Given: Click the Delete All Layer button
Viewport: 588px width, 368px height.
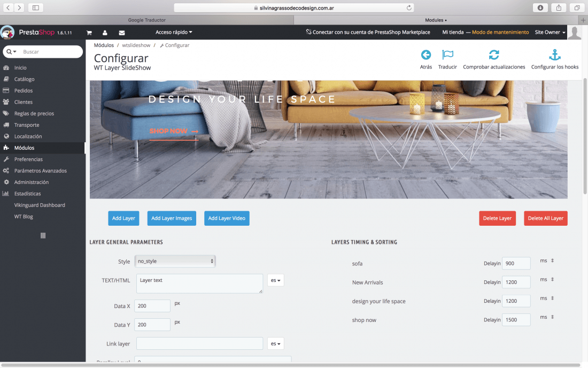Looking at the screenshot, I should [546, 218].
